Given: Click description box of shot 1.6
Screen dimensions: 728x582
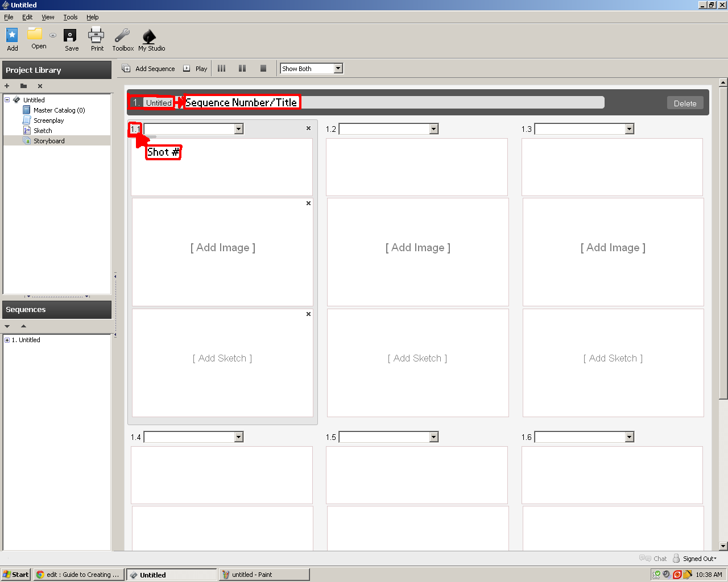Looking at the screenshot, I should click(613, 475).
